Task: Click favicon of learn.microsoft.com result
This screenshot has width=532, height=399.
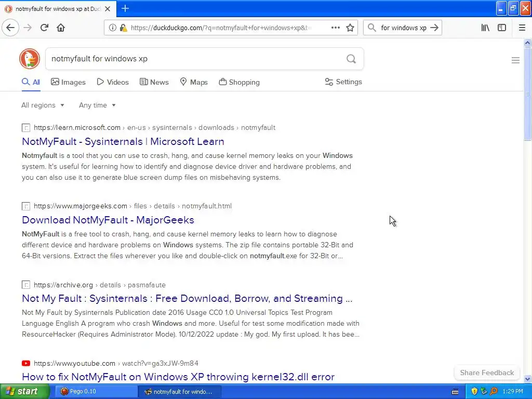Action: (x=26, y=128)
